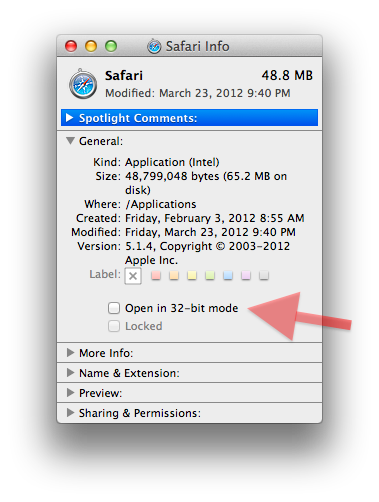Click the Size value 48,799,048 bytes
Screen dimensions: 379x502
206,183
